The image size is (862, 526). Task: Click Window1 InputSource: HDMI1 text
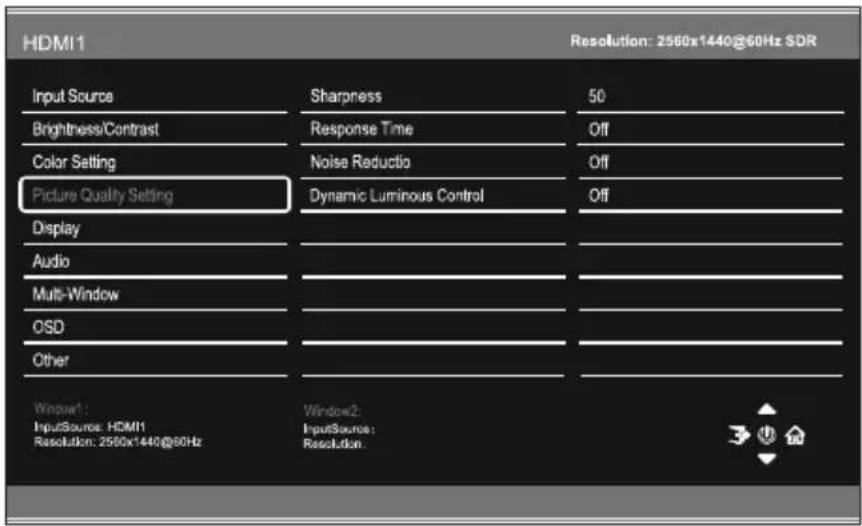pyautogui.click(x=90, y=427)
